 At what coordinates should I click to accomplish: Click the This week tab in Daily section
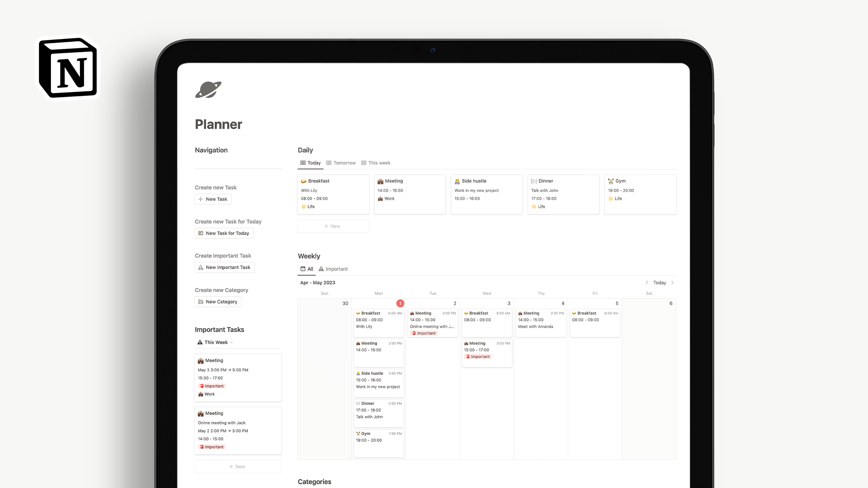pyautogui.click(x=378, y=163)
